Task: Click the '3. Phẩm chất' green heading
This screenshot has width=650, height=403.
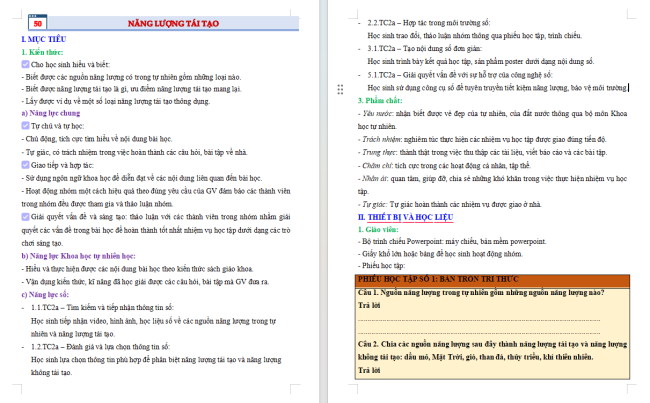Action: tap(380, 100)
